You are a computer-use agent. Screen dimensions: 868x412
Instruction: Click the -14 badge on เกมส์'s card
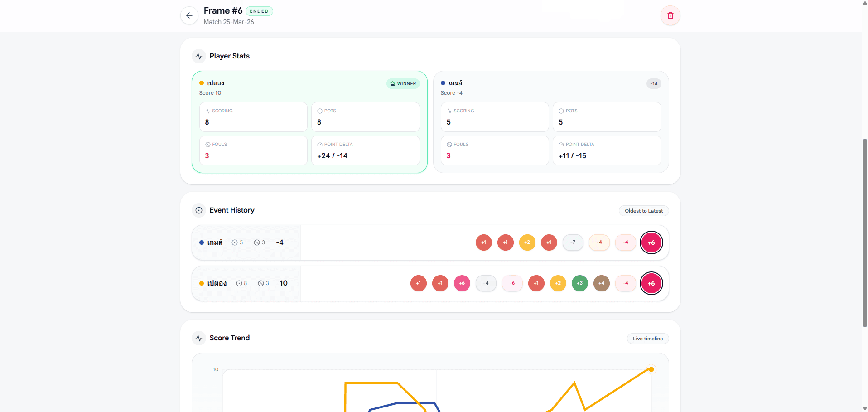pos(653,83)
